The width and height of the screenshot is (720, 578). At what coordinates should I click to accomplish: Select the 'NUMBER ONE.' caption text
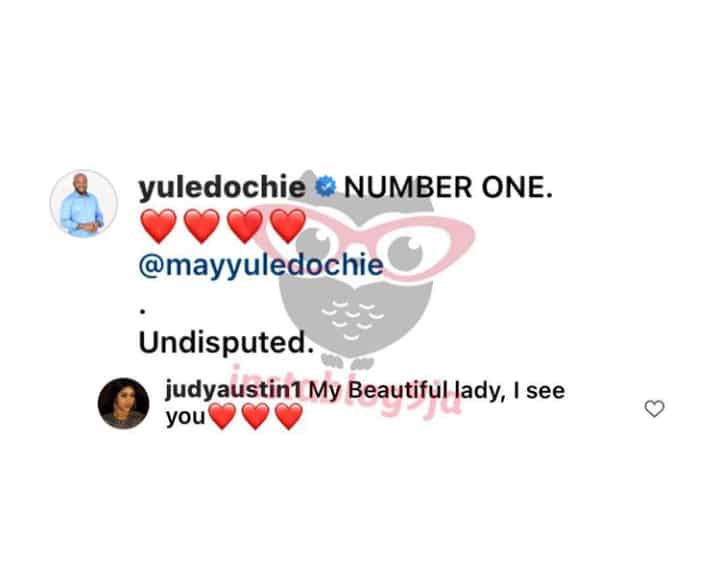coord(448,188)
